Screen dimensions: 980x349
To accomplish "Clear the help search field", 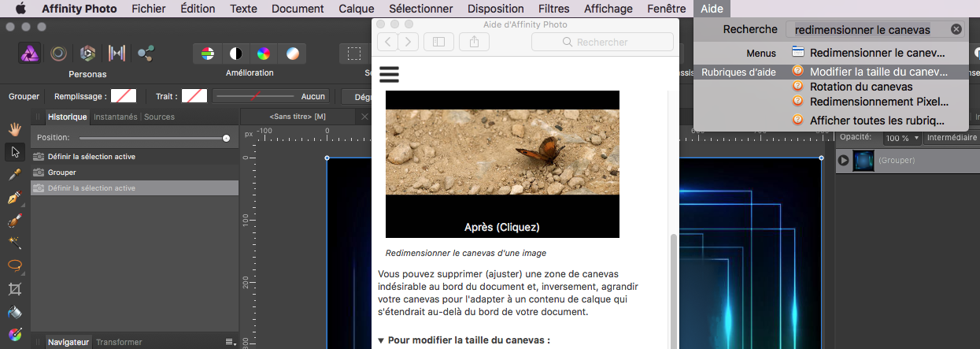I will coord(956,29).
